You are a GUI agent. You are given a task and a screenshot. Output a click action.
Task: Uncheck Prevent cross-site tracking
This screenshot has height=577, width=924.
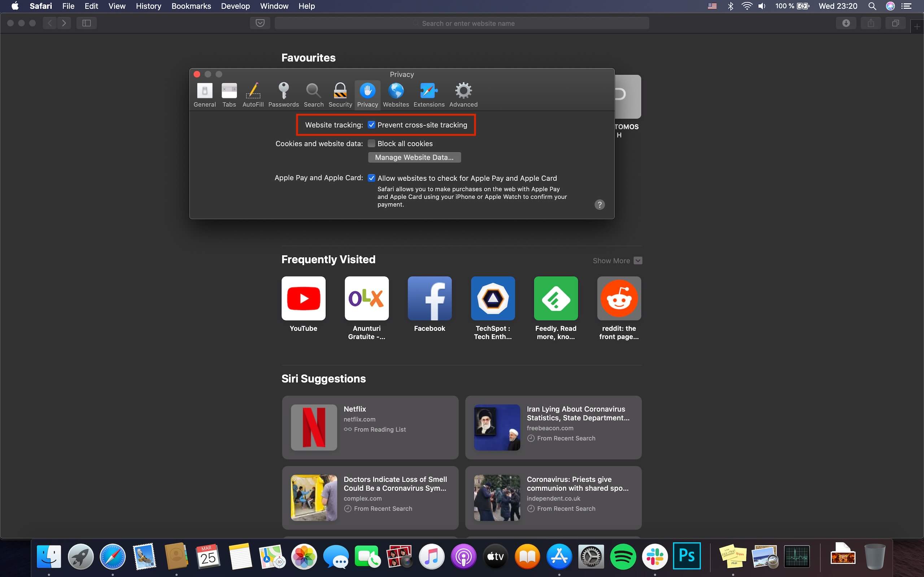pyautogui.click(x=371, y=125)
